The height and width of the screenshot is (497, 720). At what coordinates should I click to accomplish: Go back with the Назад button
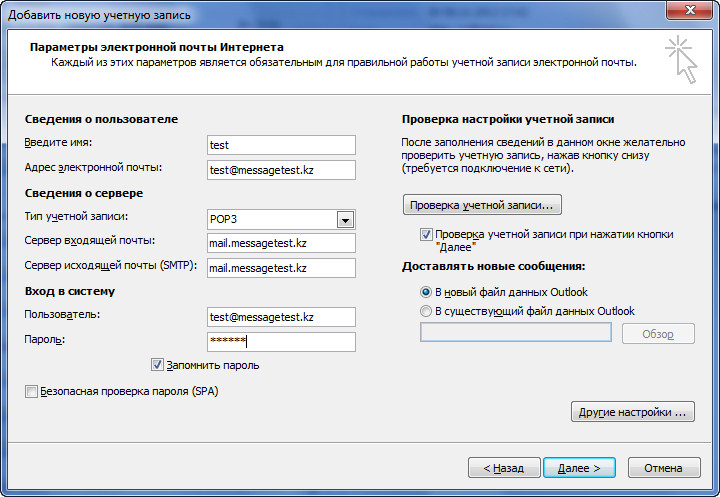[504, 468]
